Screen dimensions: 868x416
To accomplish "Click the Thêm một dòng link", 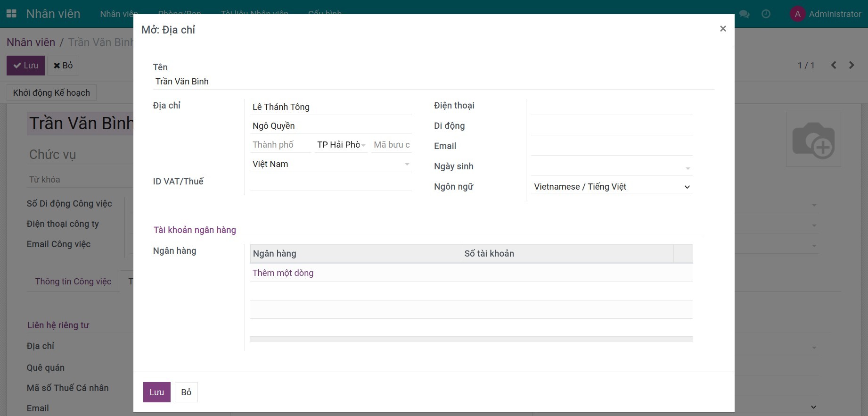I will 283,273.
